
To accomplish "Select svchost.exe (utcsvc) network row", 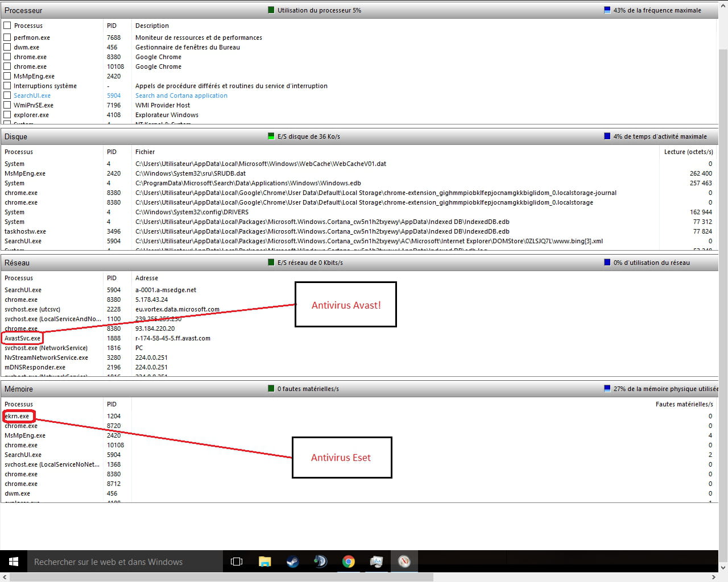I will [32, 309].
